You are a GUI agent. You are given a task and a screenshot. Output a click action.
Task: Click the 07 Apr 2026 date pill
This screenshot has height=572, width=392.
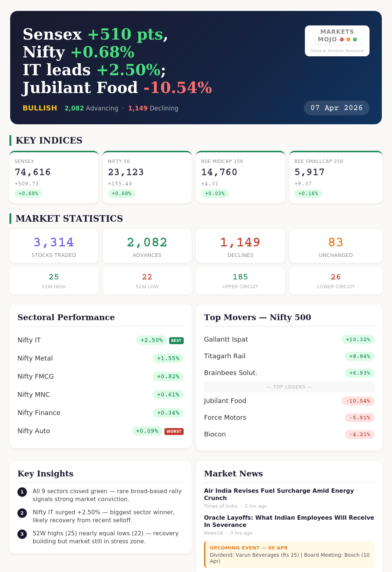[336, 108]
